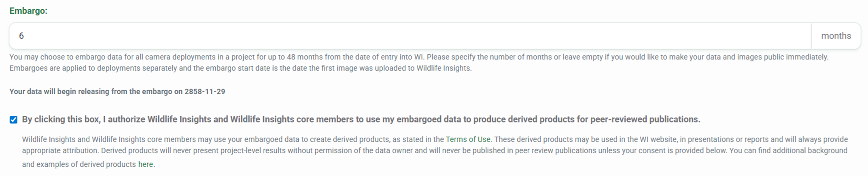Click the "appropriate attribution" phrase in the description
868x176 pixels.
[x=60, y=151]
